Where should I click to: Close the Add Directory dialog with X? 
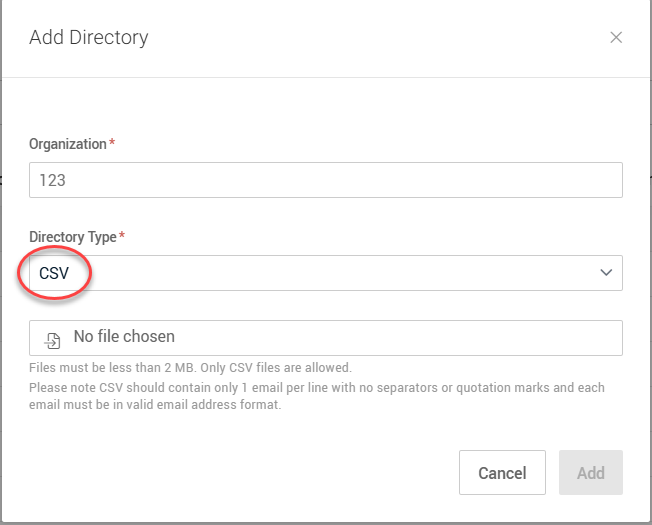616,38
